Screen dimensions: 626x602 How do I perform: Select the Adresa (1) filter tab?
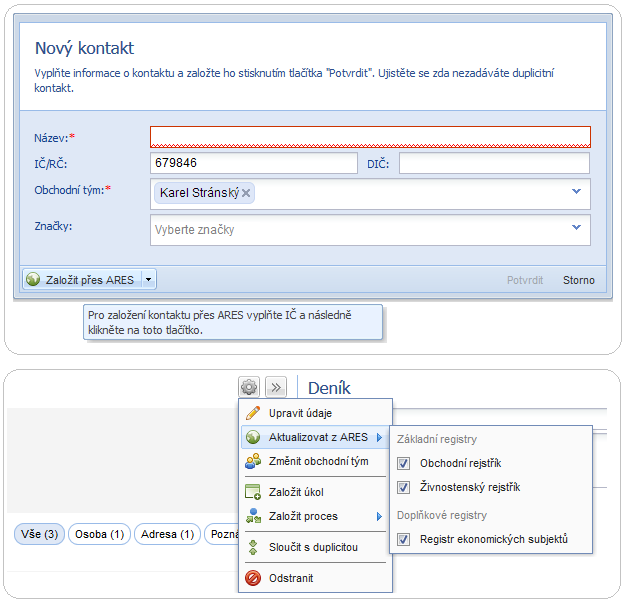(167, 535)
